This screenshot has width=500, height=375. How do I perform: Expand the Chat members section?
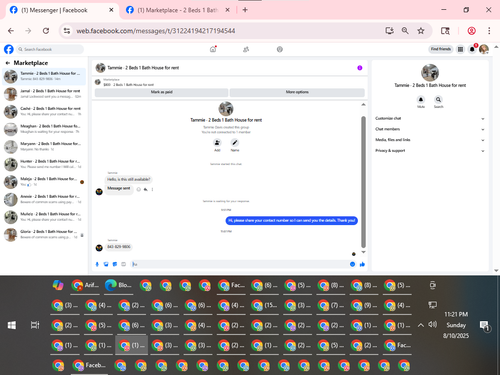430,129
